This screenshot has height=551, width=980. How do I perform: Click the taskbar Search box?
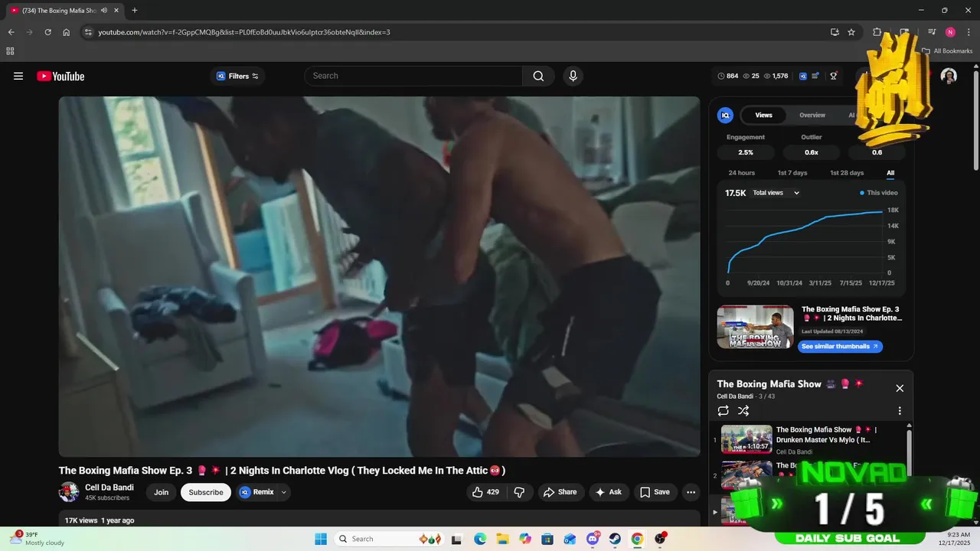(x=388, y=539)
